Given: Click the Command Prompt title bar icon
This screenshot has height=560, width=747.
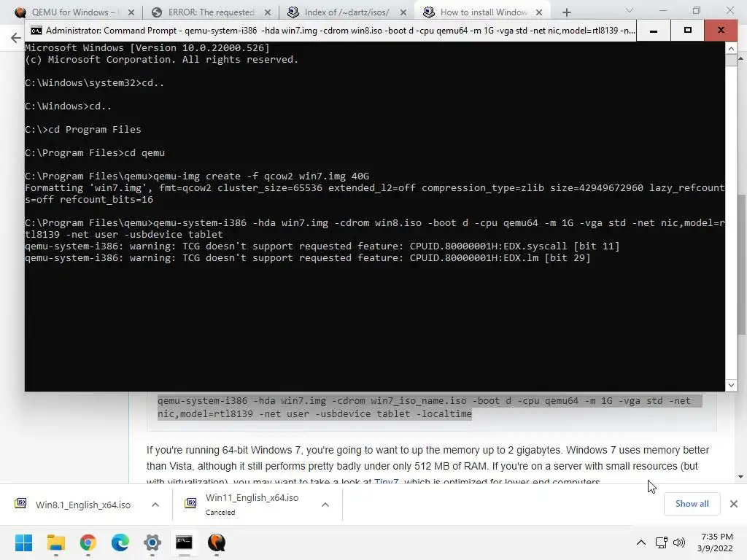Looking at the screenshot, I should coord(36,31).
